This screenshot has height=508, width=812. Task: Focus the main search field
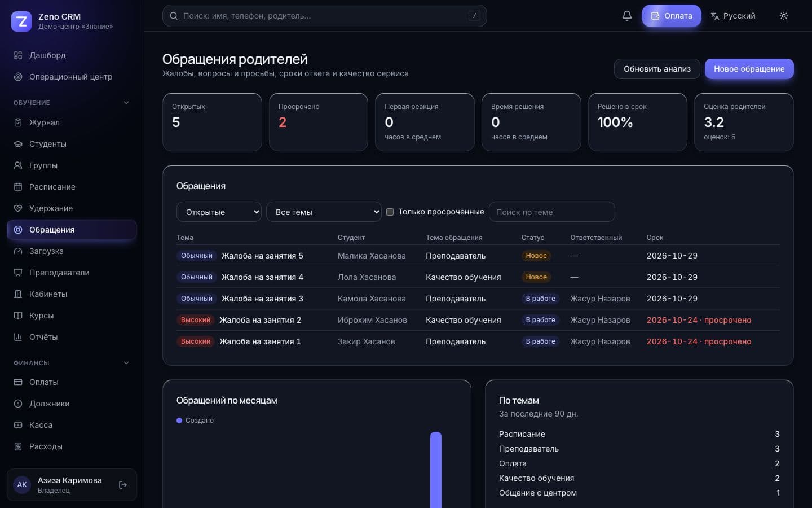click(324, 16)
